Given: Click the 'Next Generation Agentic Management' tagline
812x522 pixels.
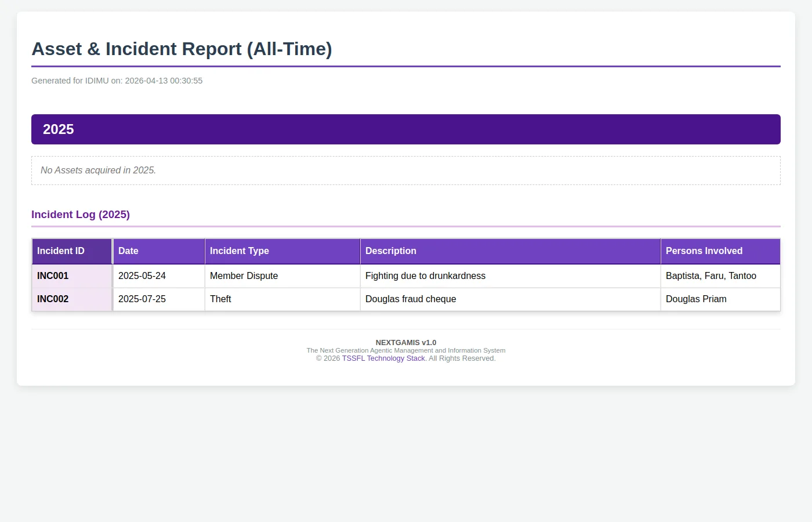Looking at the screenshot, I should coord(406,350).
